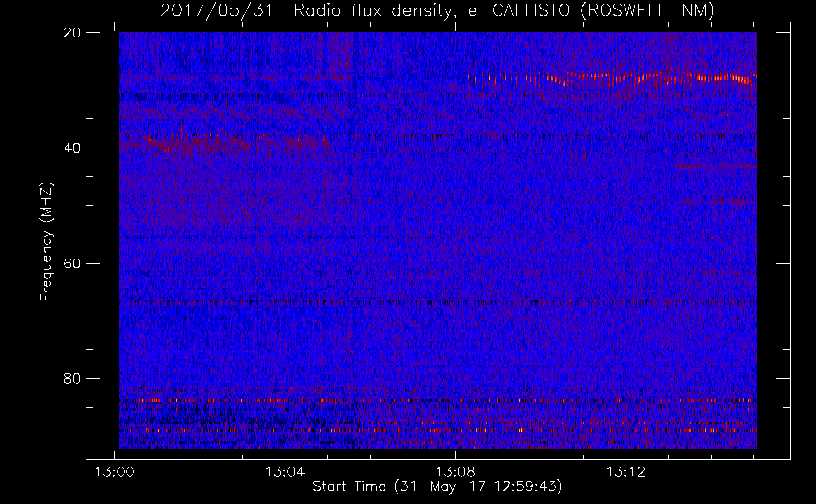816x504 pixels.
Task: Click the red interference line near 84 MHz
Action: coord(438,400)
